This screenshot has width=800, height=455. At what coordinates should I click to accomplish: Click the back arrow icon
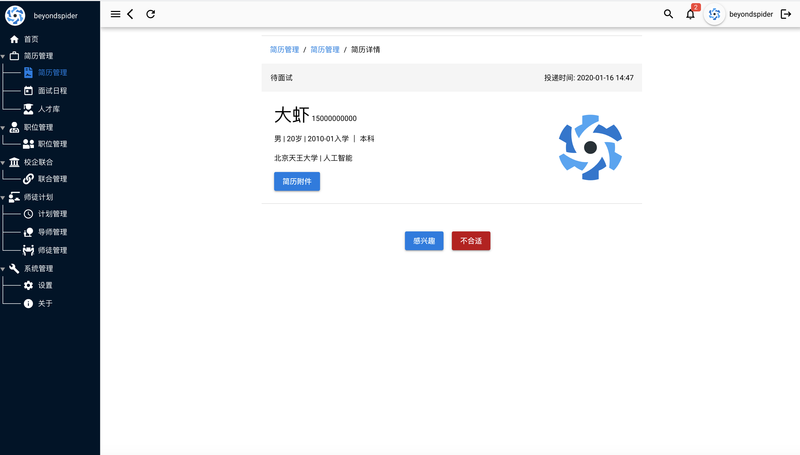[x=131, y=14]
